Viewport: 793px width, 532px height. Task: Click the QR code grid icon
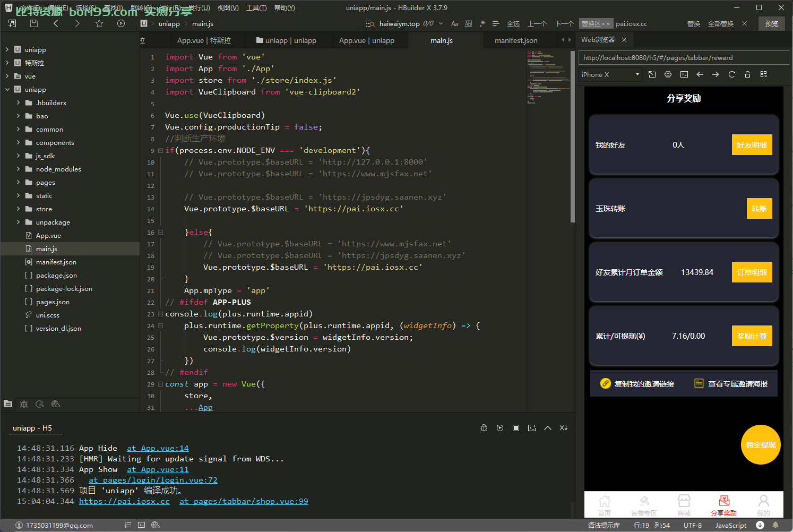pyautogui.click(x=764, y=74)
